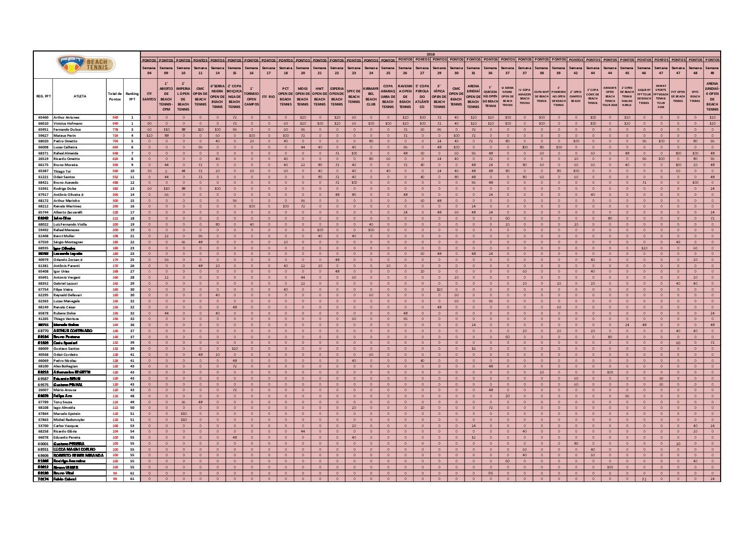This screenshot has width=756, height=534.
Task: Select Mateus Perin's name cell
Action: [x=65, y=135]
